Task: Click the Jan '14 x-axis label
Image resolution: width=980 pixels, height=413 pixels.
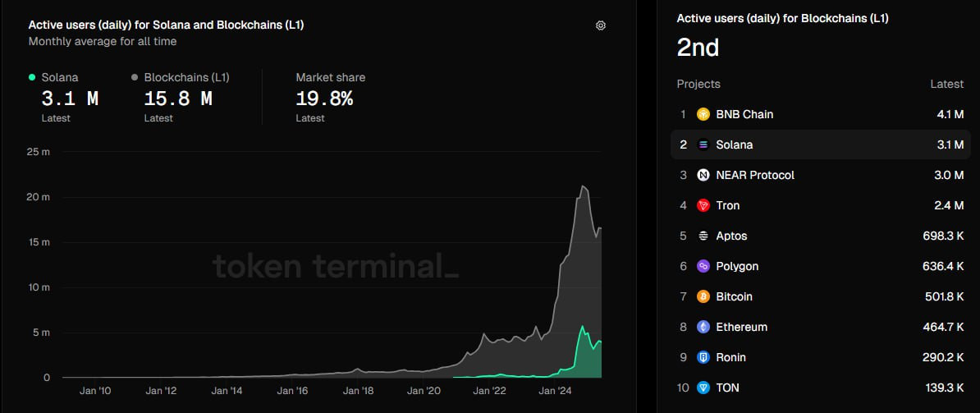Action: 227,392
